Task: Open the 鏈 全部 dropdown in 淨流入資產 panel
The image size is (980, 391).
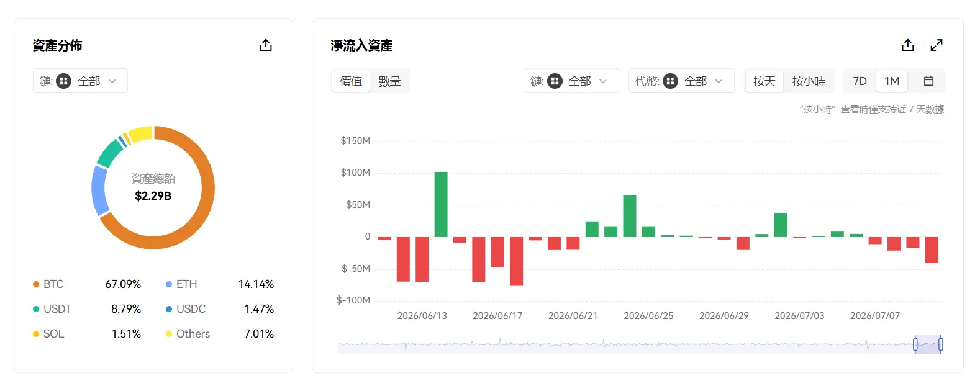Action: [x=571, y=81]
